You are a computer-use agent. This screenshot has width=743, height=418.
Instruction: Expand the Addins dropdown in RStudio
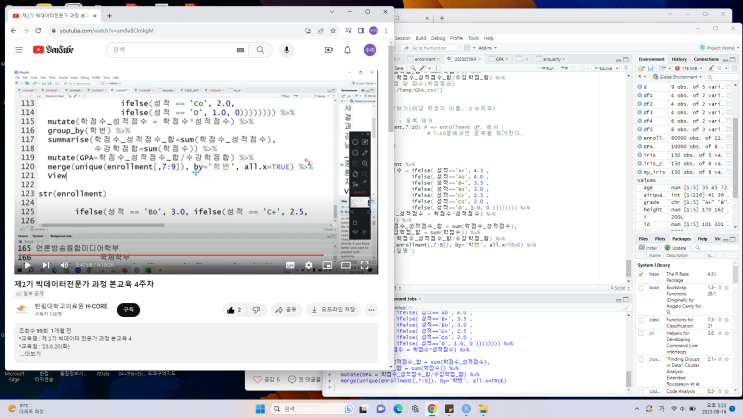[x=487, y=48]
